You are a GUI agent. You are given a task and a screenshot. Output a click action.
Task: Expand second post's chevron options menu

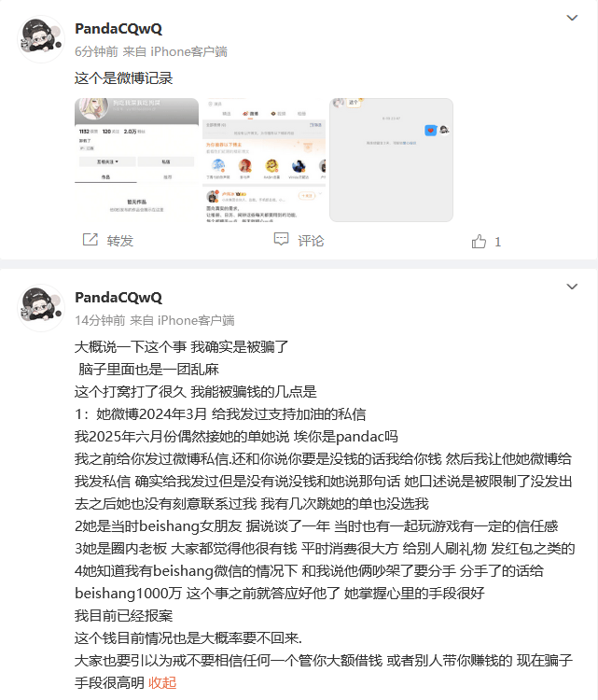(572, 287)
